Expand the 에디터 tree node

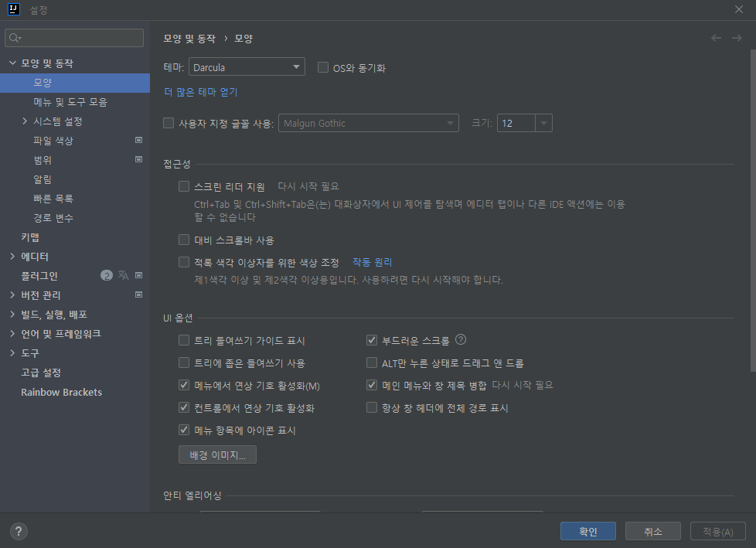point(12,257)
